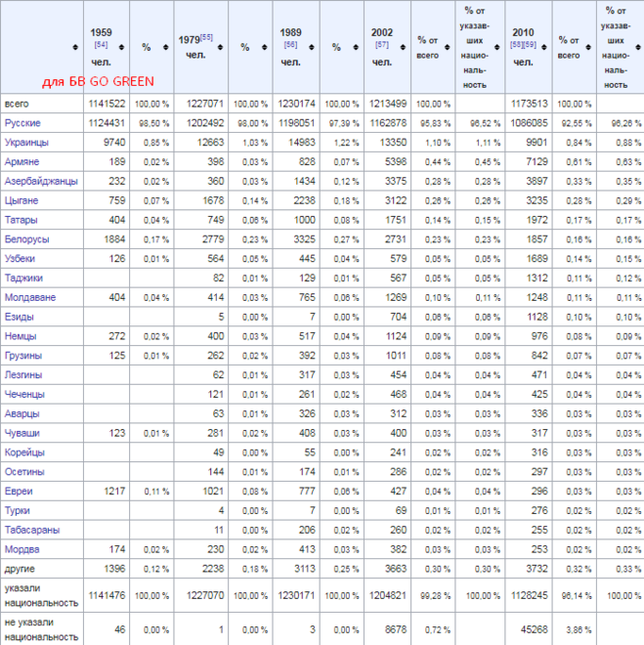Viewport: 644px width, 645px height.
Task: Select total 1959 value 1141522
Action: [x=107, y=104]
